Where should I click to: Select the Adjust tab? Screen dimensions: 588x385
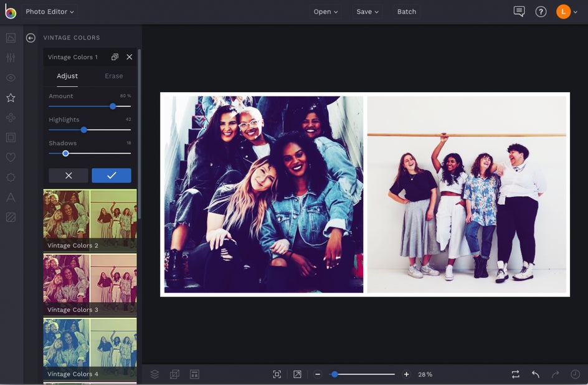[67, 76]
